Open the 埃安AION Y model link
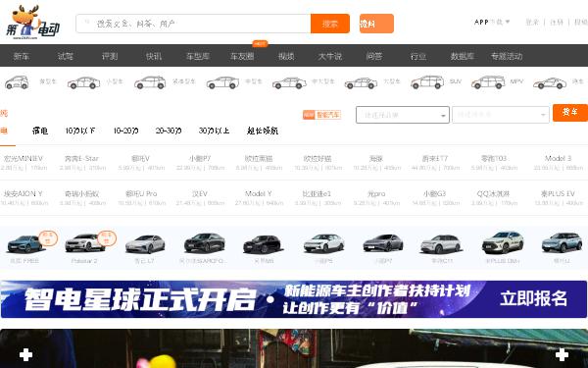The height and width of the screenshot is (368, 588). tap(23, 193)
